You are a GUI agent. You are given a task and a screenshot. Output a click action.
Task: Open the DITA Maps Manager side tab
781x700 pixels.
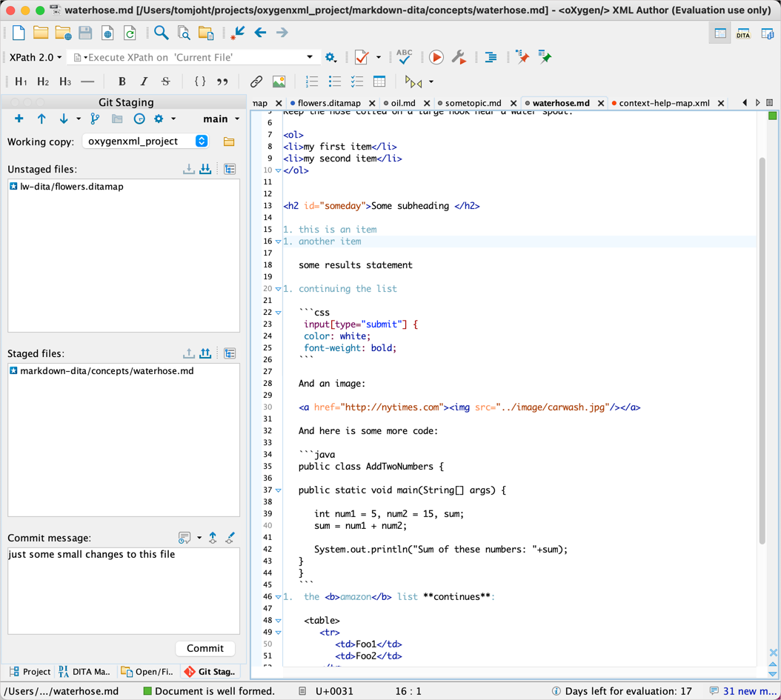pos(84,672)
